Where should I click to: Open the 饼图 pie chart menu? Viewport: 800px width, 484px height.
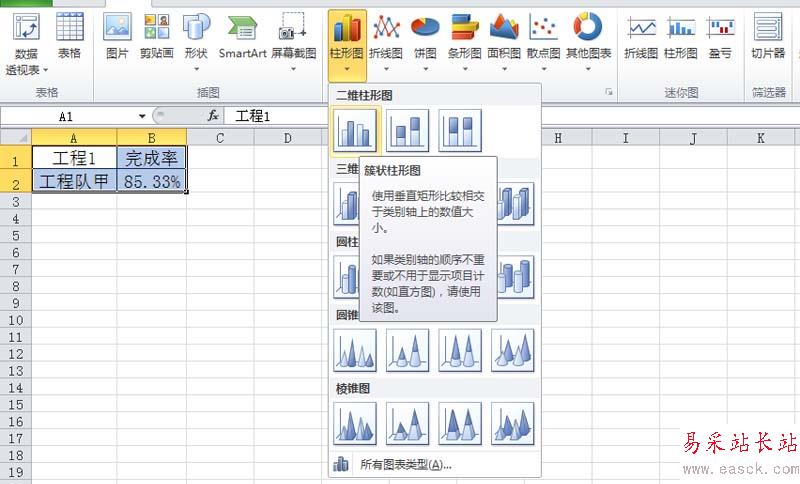[x=425, y=42]
